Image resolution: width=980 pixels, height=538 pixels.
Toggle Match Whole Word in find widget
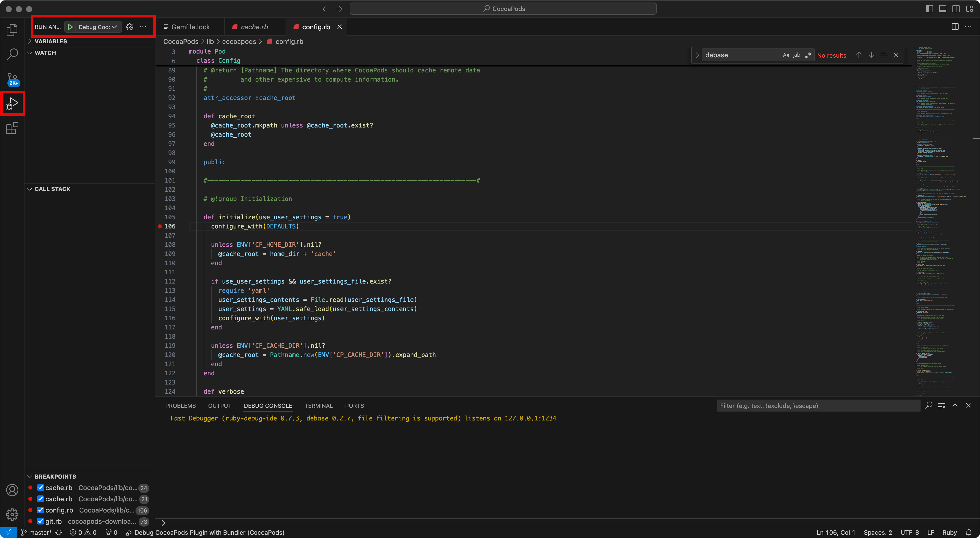click(x=797, y=55)
